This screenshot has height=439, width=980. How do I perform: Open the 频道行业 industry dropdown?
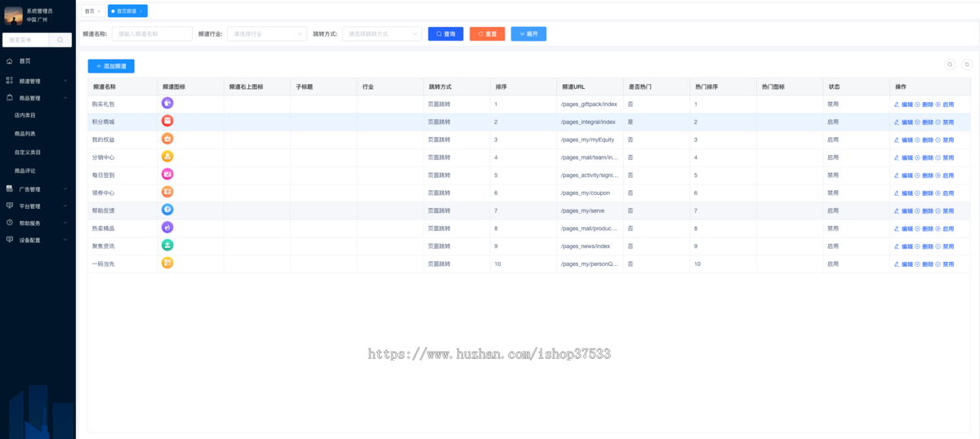(267, 34)
